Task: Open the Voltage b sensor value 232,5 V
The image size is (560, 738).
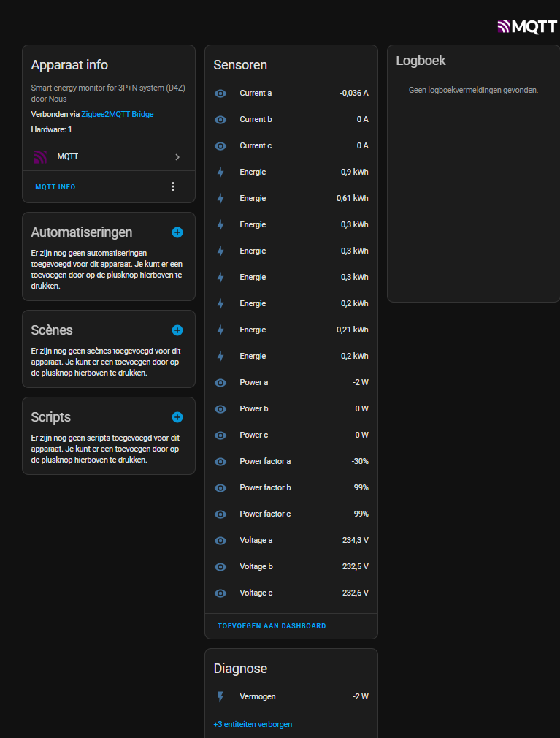Action: [x=356, y=567]
